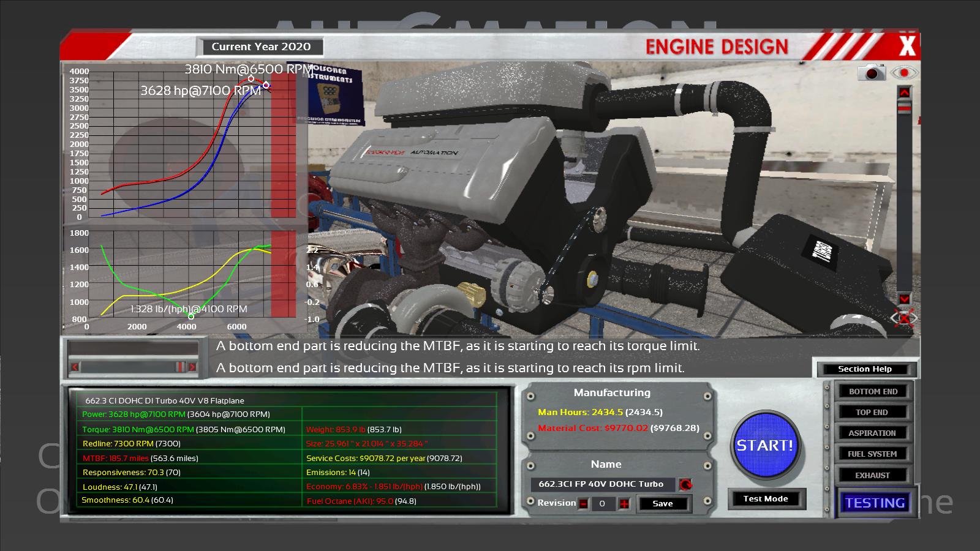
Task: Click the right arrow on the horizontal slider
Action: 192,367
